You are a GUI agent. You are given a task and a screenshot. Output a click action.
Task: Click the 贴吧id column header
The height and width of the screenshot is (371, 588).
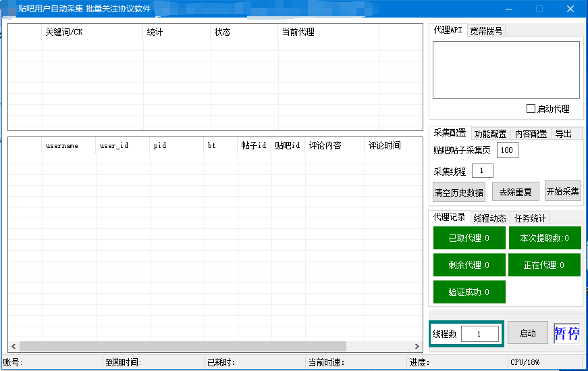pyautogui.click(x=288, y=145)
